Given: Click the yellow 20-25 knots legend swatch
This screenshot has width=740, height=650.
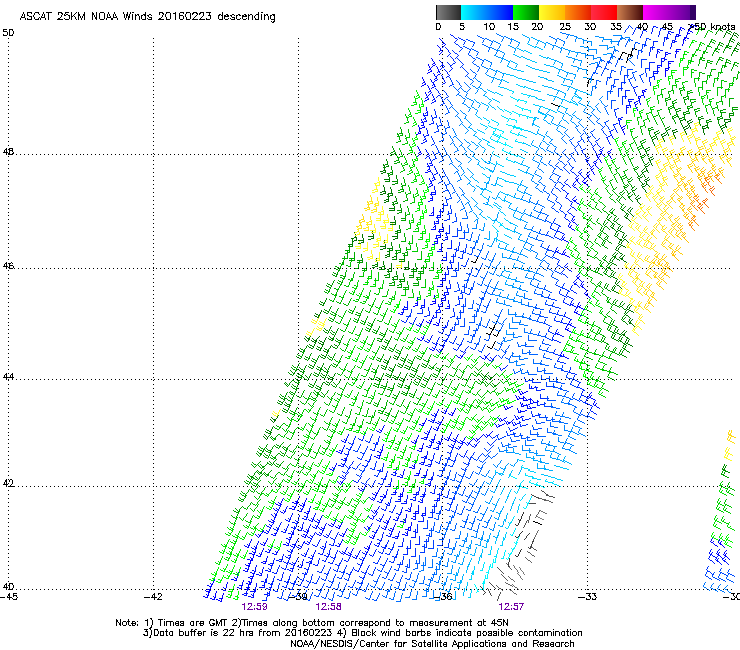Looking at the screenshot, I should [552, 12].
